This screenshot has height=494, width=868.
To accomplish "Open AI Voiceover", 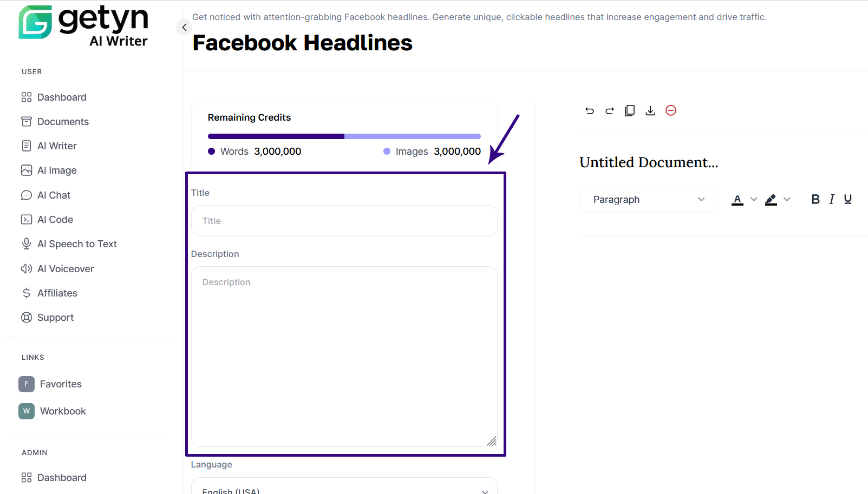I will coord(66,269).
